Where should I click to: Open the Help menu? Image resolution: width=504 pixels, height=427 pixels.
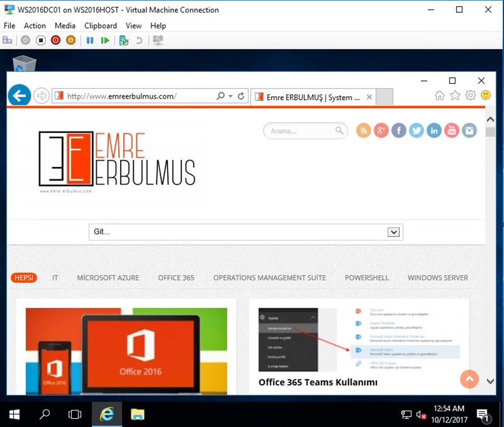(x=158, y=26)
